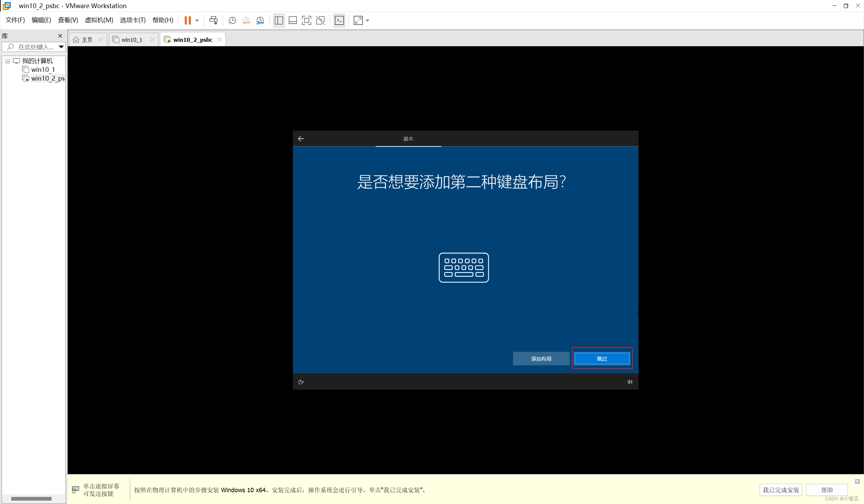Open the snapshot manager

[x=260, y=20]
